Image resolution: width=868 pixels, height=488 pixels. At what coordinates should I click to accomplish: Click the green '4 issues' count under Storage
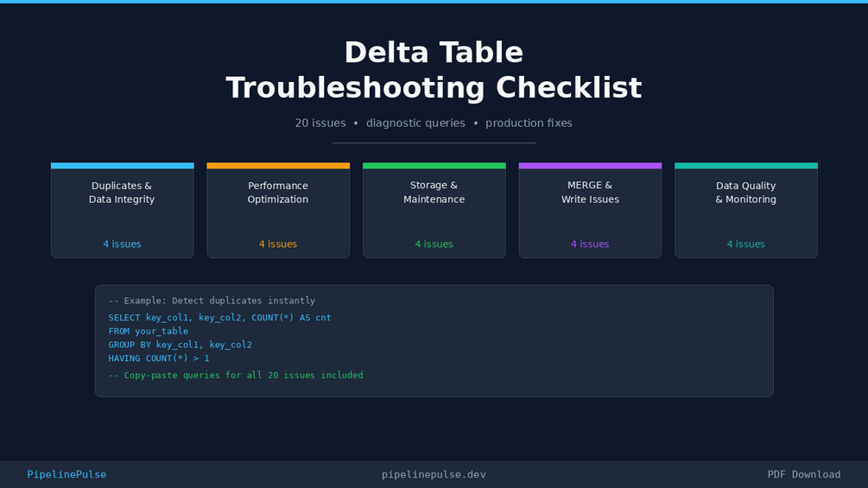click(x=434, y=244)
